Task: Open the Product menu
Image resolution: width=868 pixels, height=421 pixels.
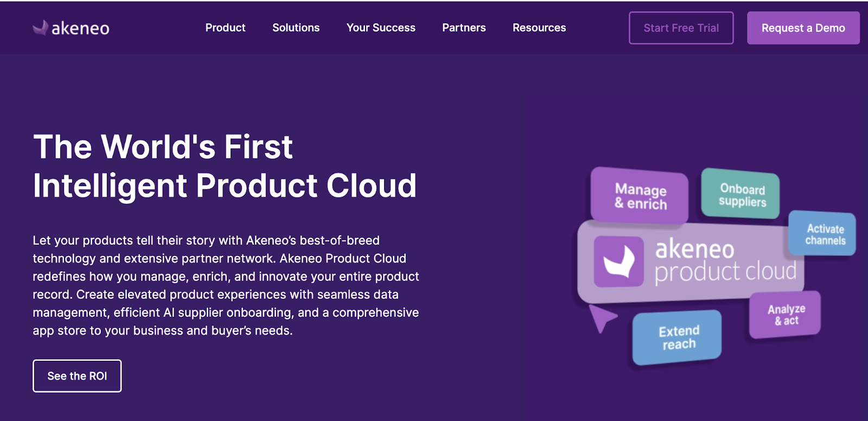Action: point(225,28)
